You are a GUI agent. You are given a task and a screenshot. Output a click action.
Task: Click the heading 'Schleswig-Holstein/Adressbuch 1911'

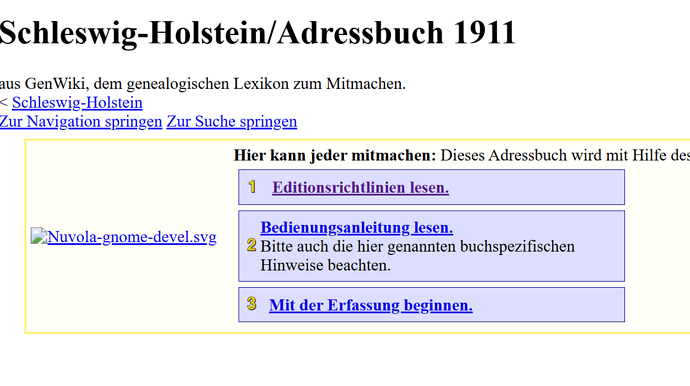[257, 32]
